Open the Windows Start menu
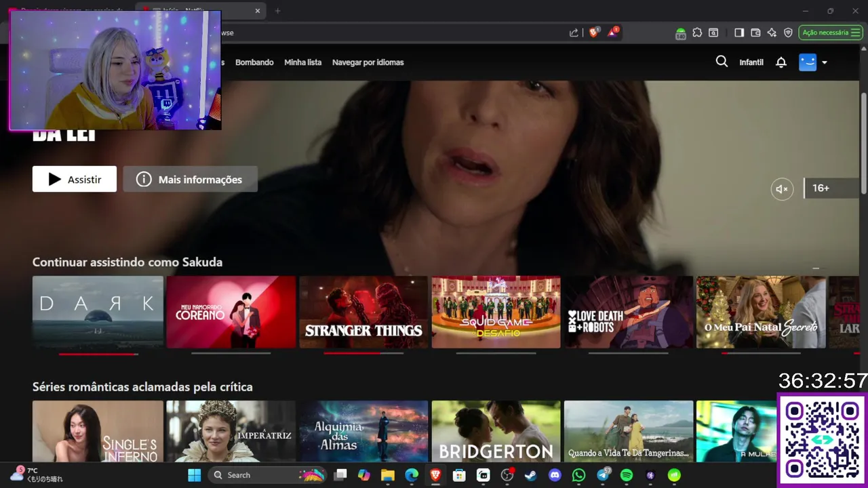Image resolution: width=868 pixels, height=488 pixels. point(194,475)
